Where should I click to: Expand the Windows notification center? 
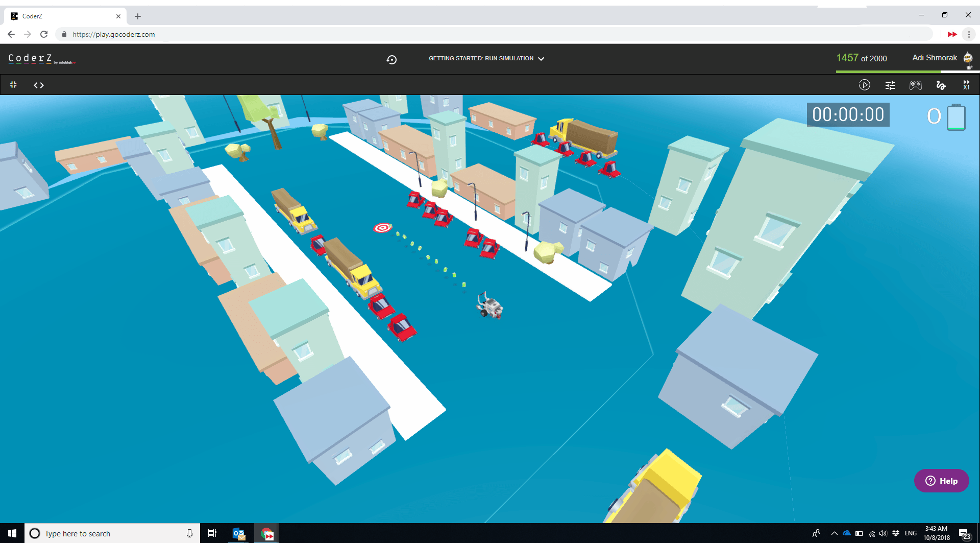click(968, 533)
